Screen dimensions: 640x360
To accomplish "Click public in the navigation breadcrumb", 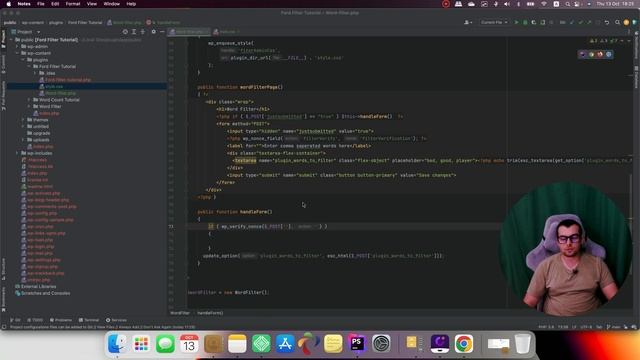I will [10, 22].
